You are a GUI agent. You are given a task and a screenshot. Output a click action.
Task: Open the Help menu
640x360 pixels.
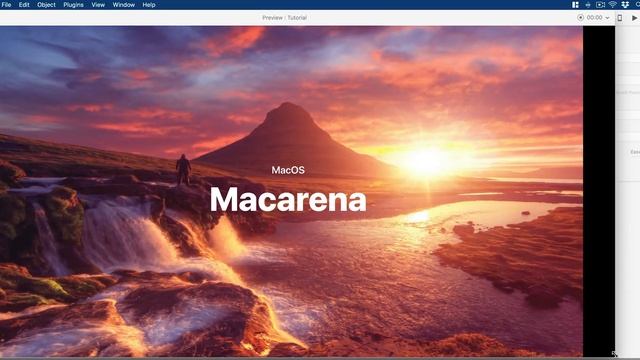[x=149, y=5]
